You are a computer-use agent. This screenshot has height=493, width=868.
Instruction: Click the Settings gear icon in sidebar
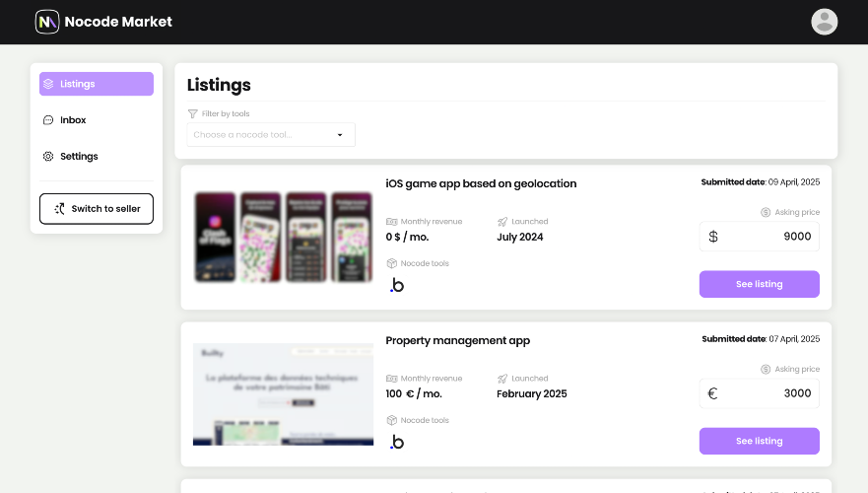coord(48,156)
